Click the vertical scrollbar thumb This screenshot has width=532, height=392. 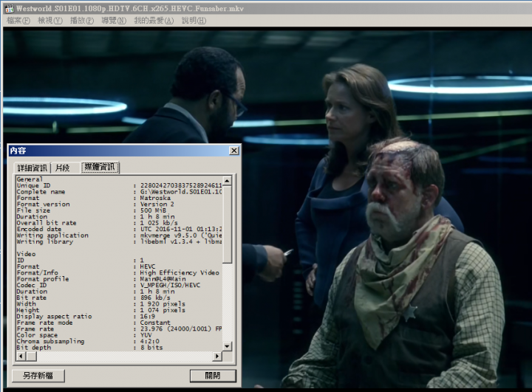tap(228, 224)
